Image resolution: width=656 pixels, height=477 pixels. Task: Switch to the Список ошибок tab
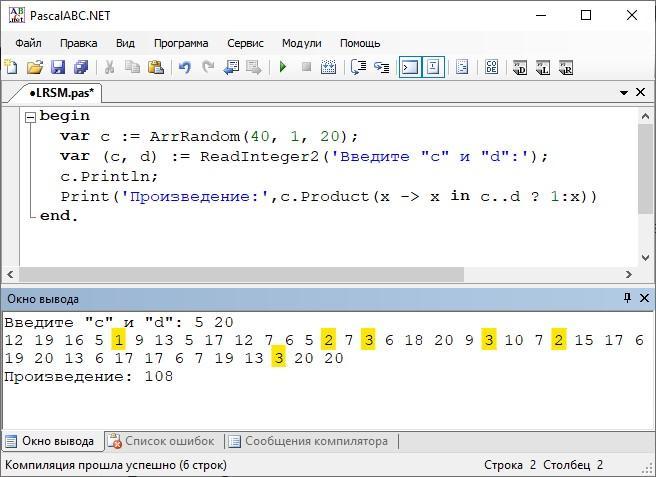coord(162,441)
